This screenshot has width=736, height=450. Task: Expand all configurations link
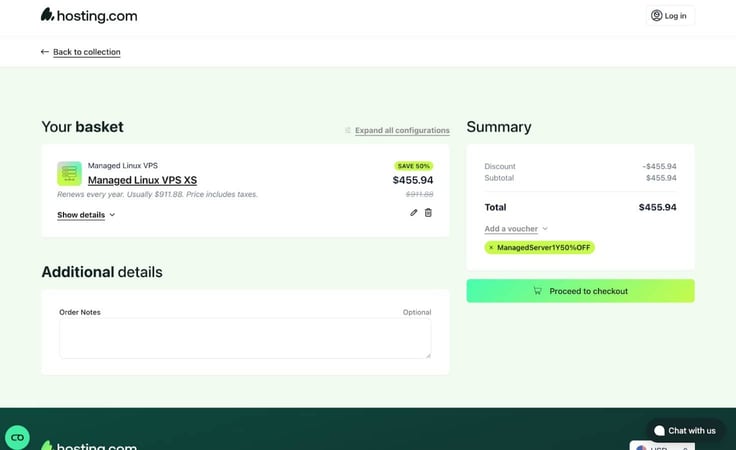(402, 130)
